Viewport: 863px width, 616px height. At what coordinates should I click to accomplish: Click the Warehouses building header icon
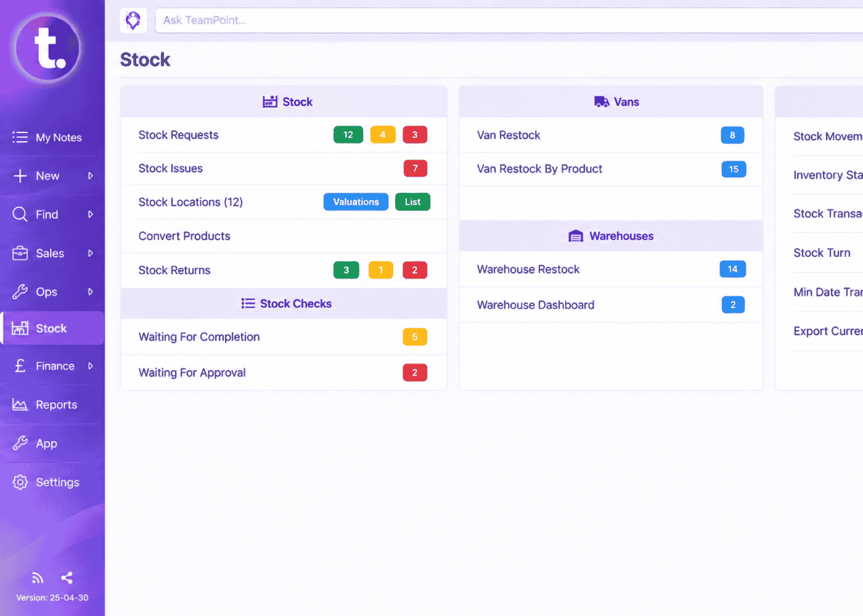tap(576, 236)
